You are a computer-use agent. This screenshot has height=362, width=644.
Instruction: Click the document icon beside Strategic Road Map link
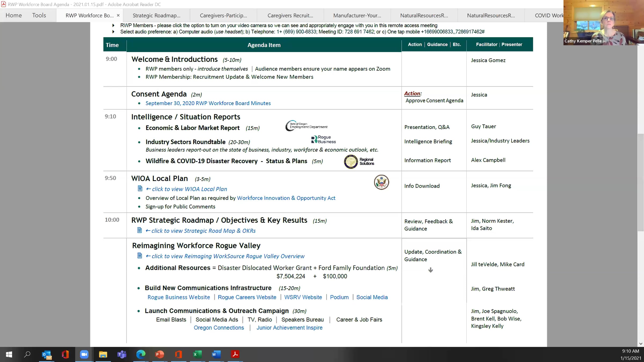[140, 230]
